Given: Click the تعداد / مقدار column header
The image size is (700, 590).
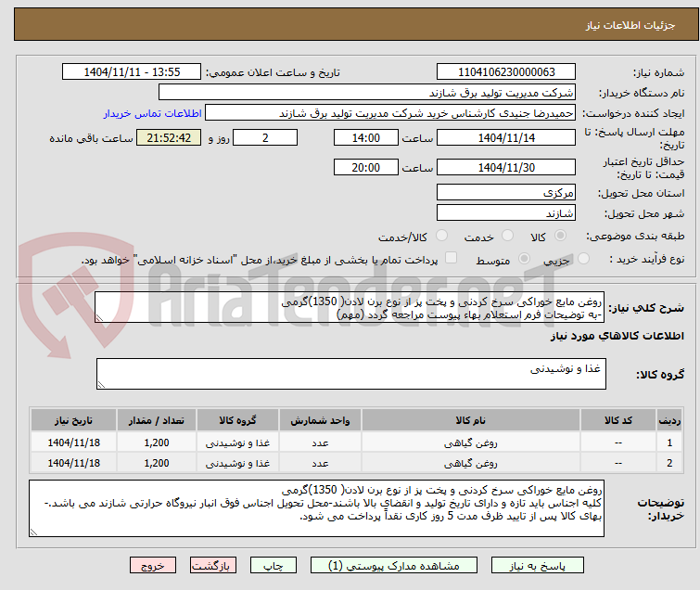Looking at the screenshot, I should click(157, 420).
